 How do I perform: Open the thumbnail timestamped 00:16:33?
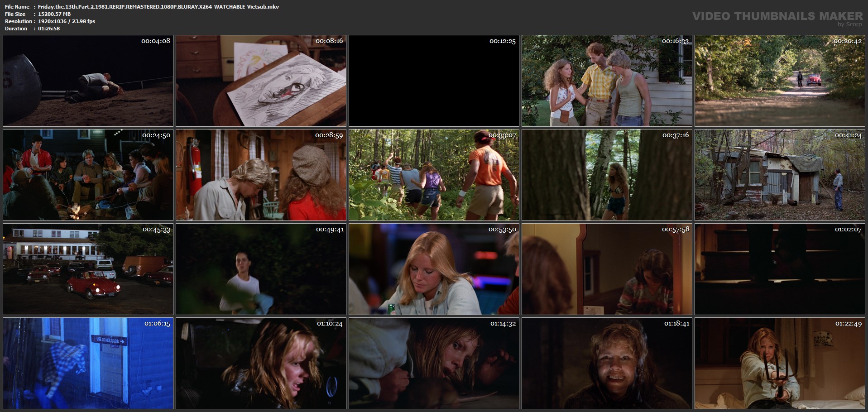[x=607, y=81]
